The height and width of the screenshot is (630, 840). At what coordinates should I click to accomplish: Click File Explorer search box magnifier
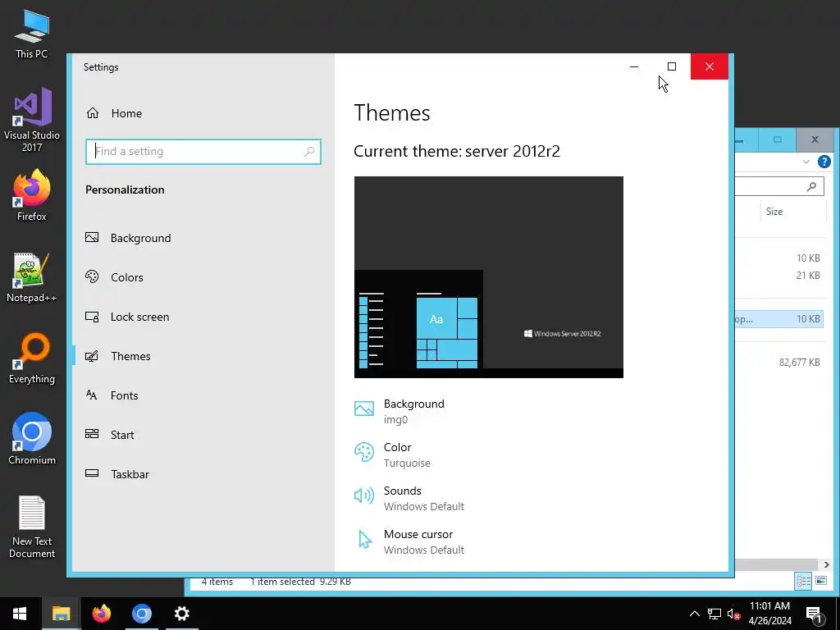coord(811,186)
